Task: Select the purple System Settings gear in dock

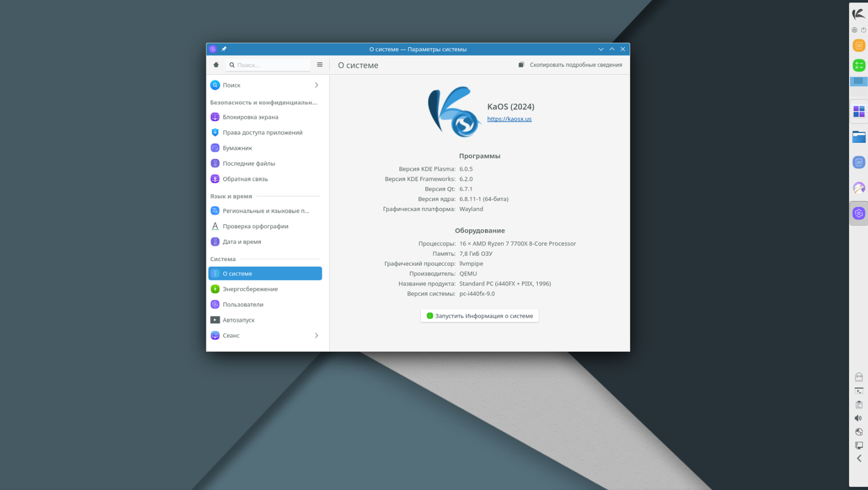Action: point(859,213)
